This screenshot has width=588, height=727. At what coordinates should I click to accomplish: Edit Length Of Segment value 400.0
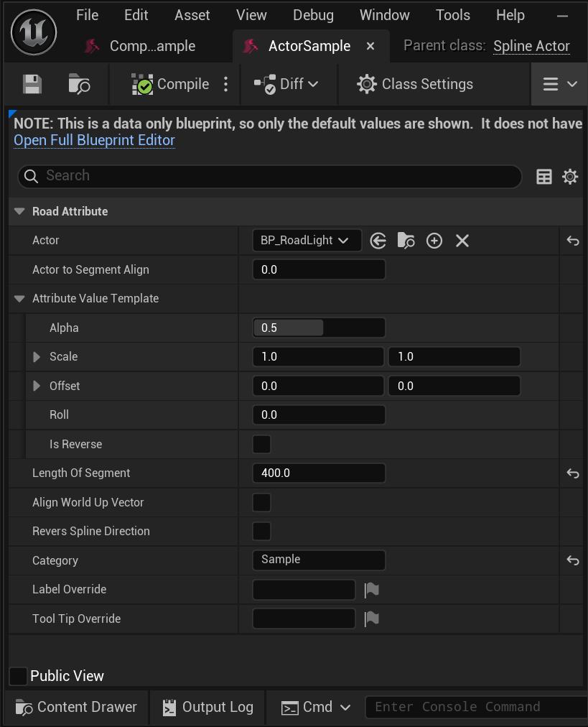(319, 473)
